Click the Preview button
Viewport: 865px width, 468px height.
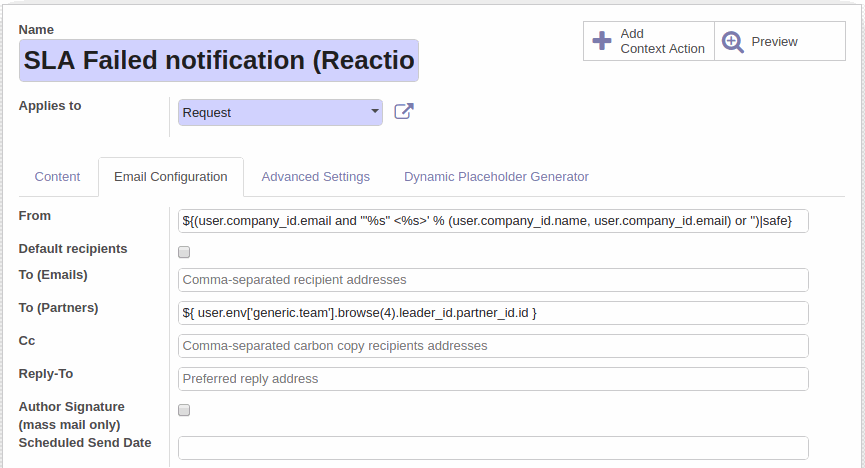780,41
